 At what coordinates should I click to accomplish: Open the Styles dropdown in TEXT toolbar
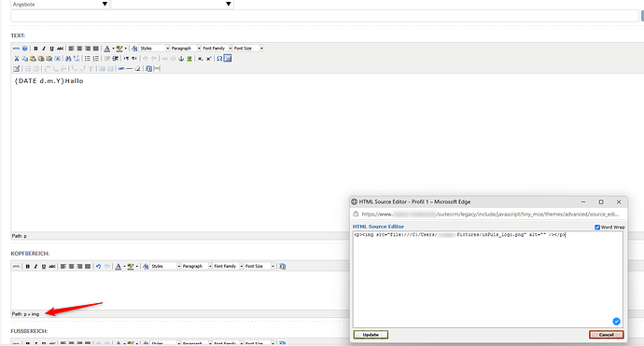pos(154,48)
